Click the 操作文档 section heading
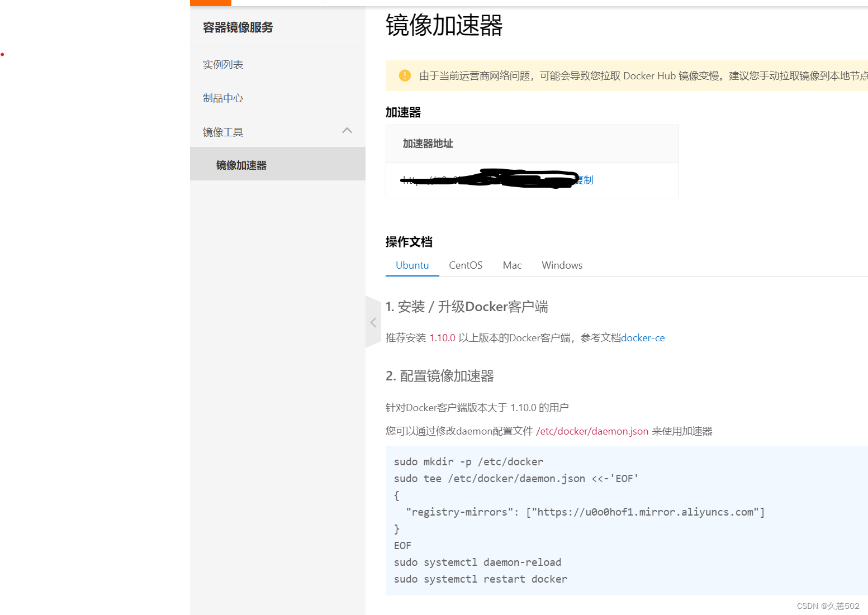868x615 pixels. coord(409,242)
